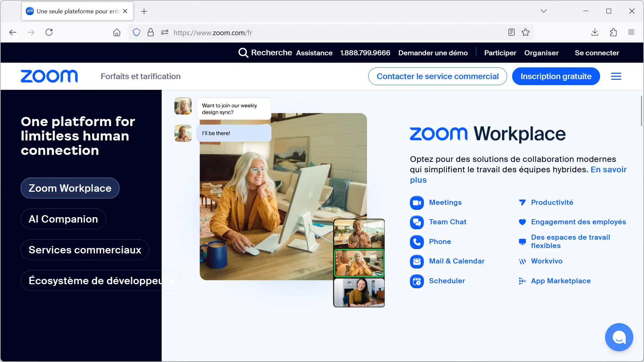Open the Organiser menu
Viewport: 644px width, 362px height.
(x=541, y=53)
